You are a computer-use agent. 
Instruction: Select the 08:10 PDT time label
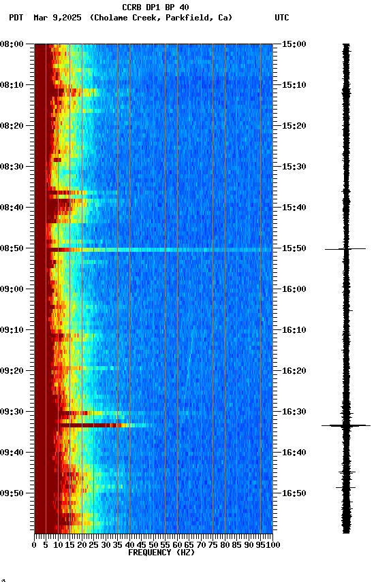tap(12, 85)
